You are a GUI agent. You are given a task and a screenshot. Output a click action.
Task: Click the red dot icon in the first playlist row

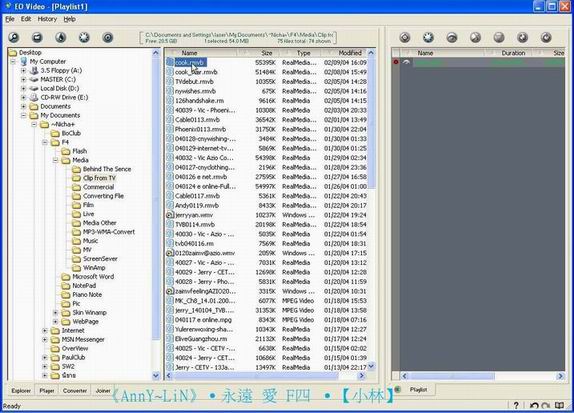pos(396,62)
